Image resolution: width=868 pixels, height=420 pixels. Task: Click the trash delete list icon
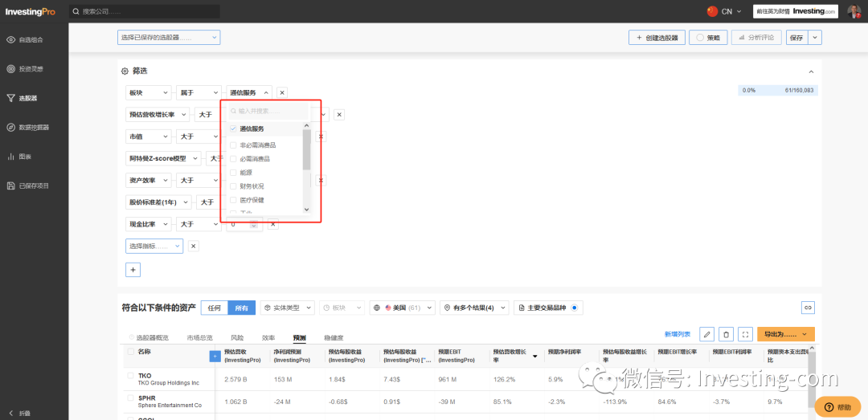click(x=727, y=334)
